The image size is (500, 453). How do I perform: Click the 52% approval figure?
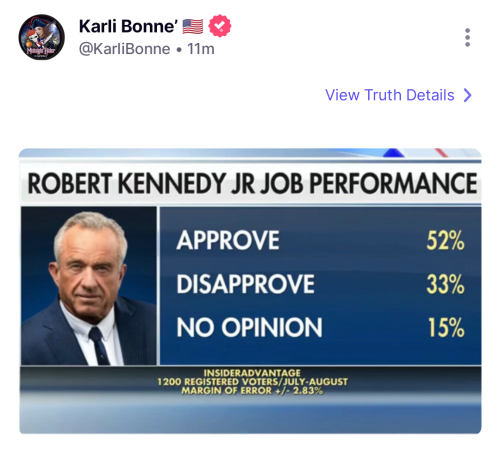coord(445,240)
